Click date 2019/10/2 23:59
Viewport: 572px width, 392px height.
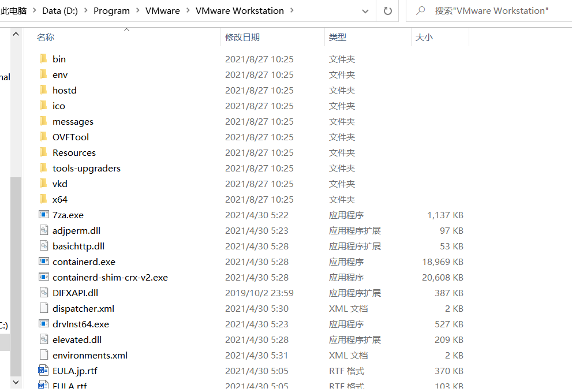pyautogui.click(x=259, y=293)
